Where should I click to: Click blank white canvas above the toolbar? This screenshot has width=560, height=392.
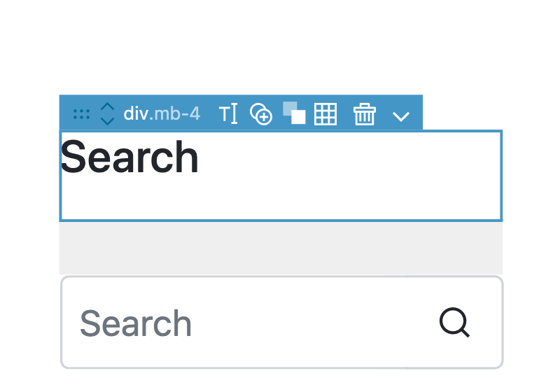[x=280, y=46]
